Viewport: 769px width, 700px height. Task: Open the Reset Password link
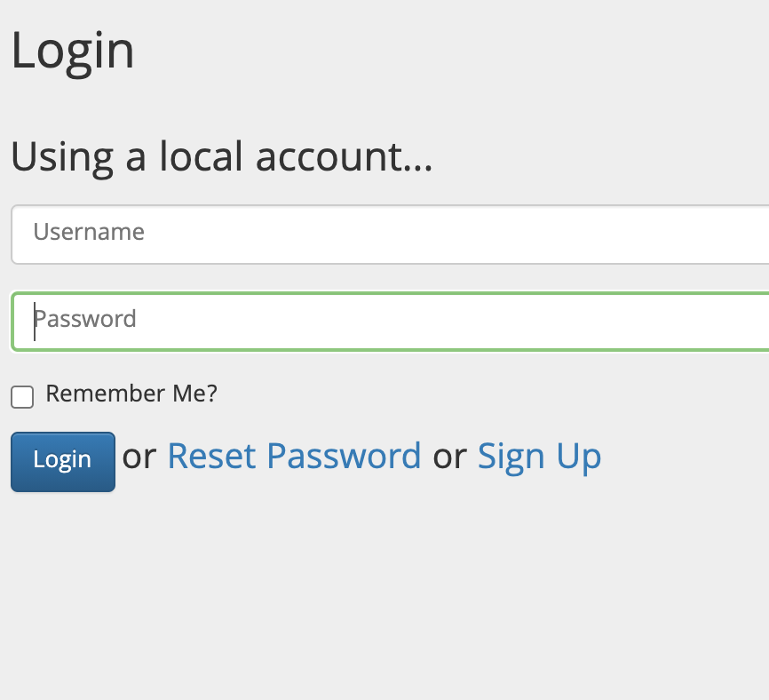pyautogui.click(x=294, y=457)
